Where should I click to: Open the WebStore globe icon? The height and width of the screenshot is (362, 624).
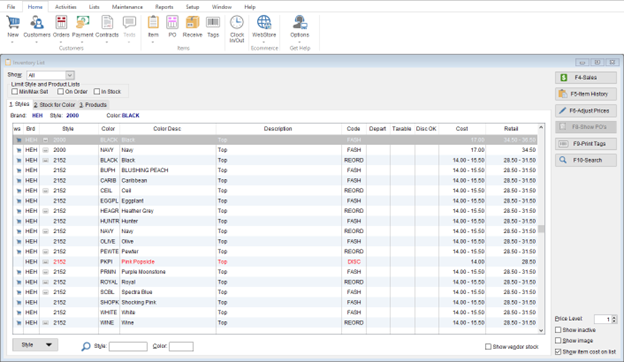pos(264,23)
